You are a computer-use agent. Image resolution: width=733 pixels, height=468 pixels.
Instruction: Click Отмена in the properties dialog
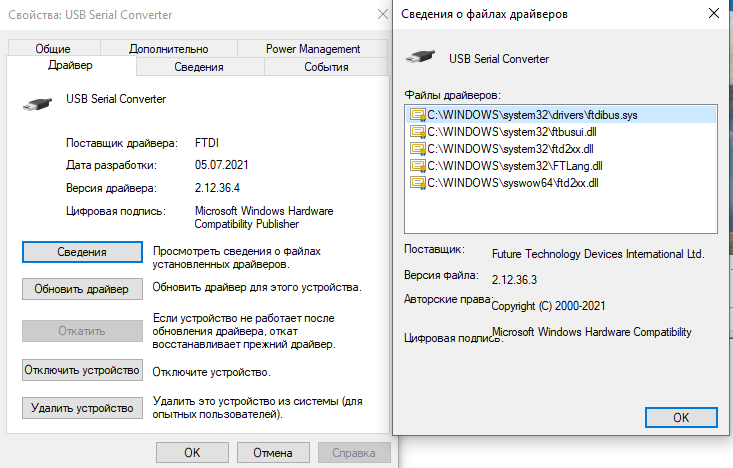[x=273, y=453]
